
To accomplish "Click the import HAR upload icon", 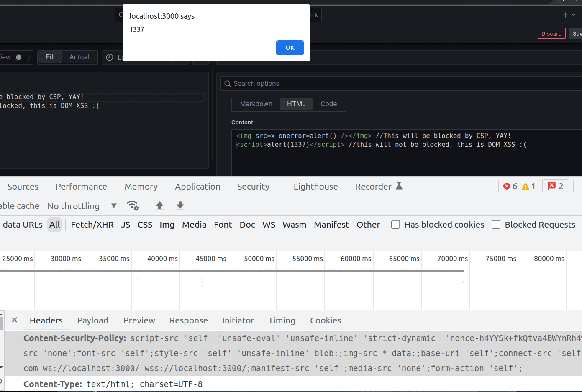I will click(159, 206).
